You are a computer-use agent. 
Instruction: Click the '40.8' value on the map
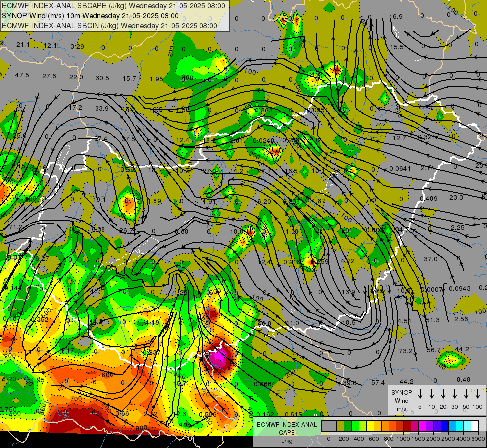coord(264,323)
